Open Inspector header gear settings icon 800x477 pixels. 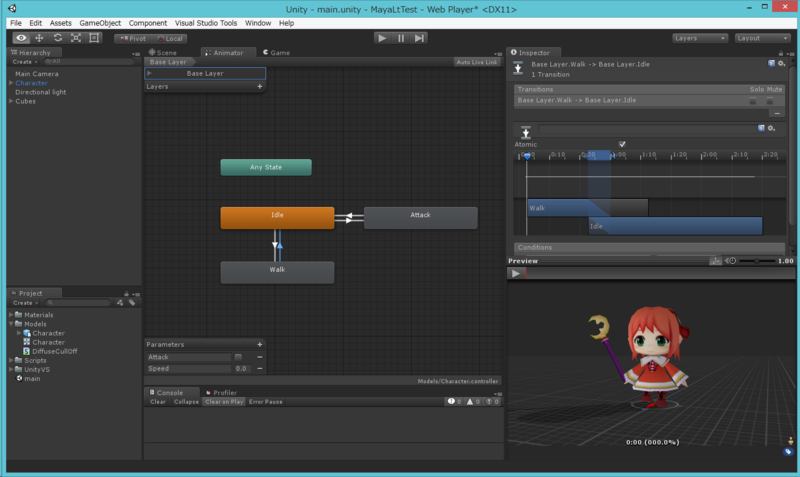click(781, 64)
